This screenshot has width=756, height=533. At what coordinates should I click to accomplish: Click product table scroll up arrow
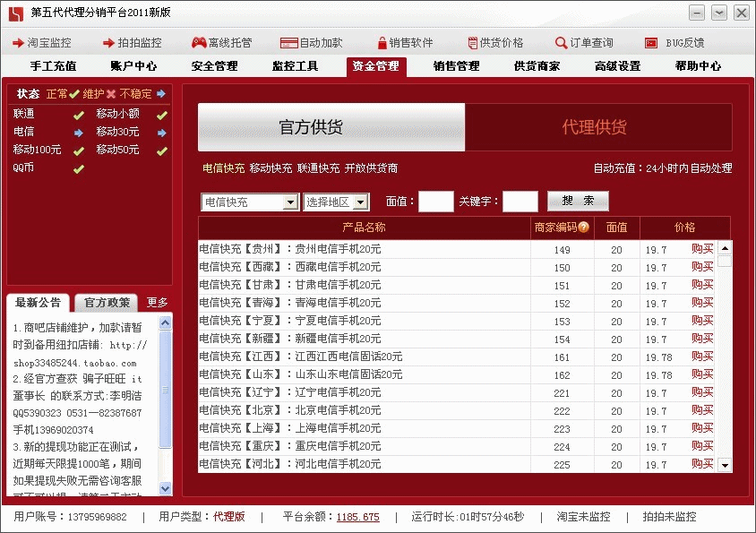coord(725,248)
